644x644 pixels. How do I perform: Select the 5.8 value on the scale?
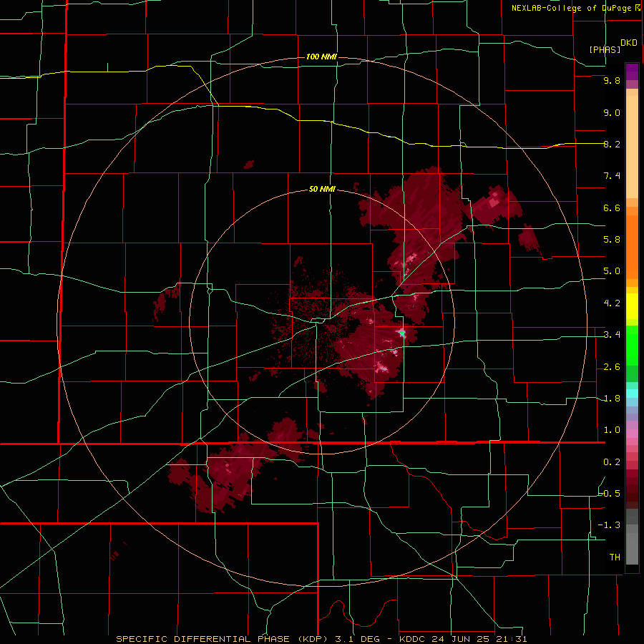tap(612, 239)
